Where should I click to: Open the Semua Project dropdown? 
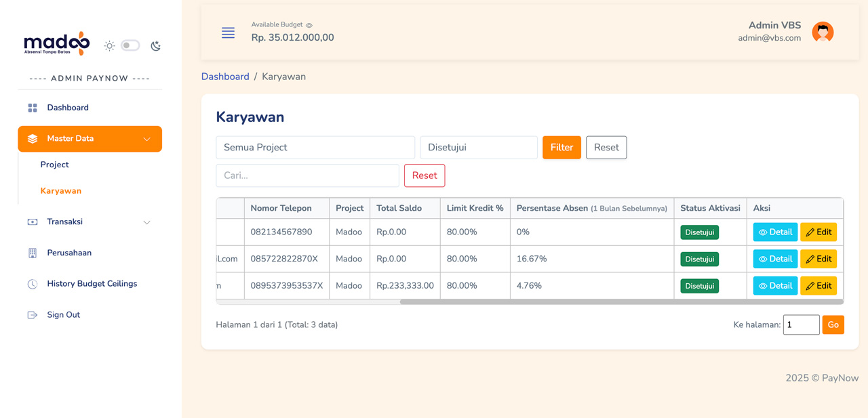click(315, 148)
